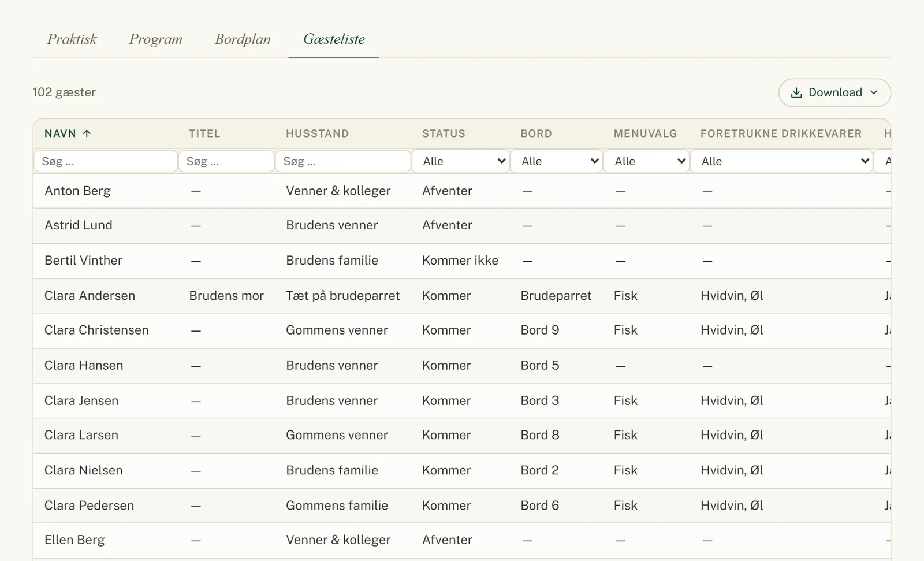Click the name Ellen Berg

(x=74, y=540)
